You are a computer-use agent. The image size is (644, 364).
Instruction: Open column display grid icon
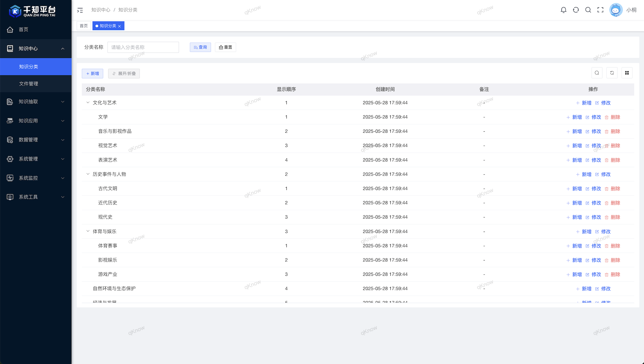[627, 73]
